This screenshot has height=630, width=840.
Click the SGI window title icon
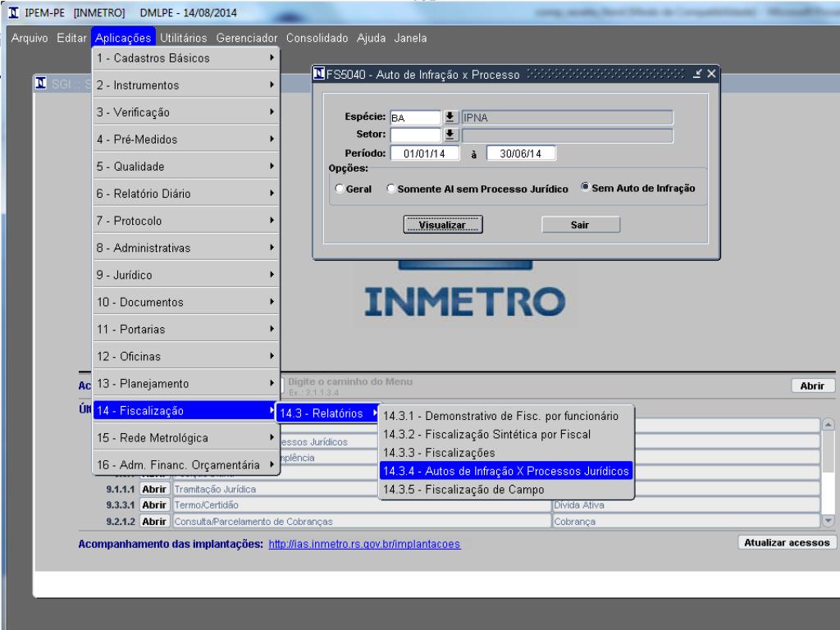tap(41, 83)
